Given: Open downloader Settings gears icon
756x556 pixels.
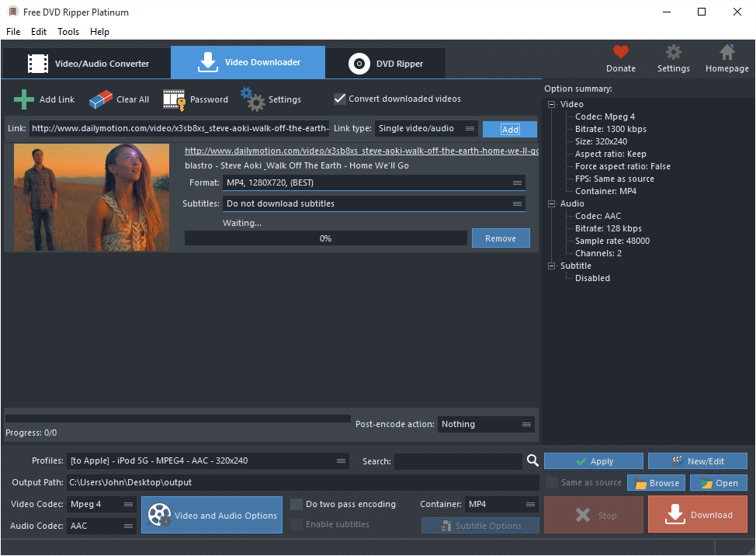Looking at the screenshot, I should 251,99.
